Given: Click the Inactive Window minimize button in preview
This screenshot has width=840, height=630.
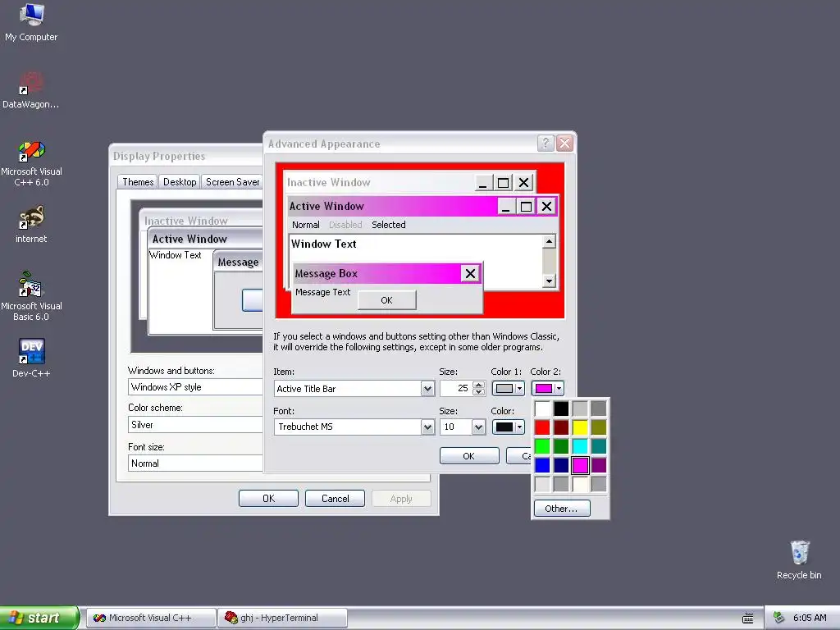Looking at the screenshot, I should pos(483,183).
